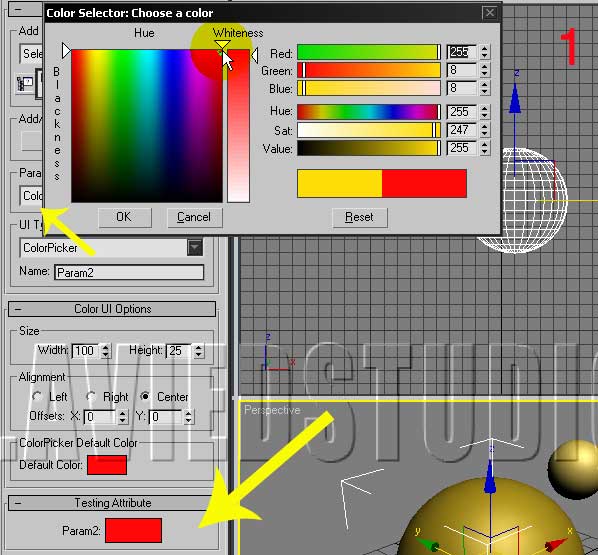Image resolution: width=598 pixels, height=555 pixels.
Task: Click the Offsets Y input field
Action: coord(166,417)
